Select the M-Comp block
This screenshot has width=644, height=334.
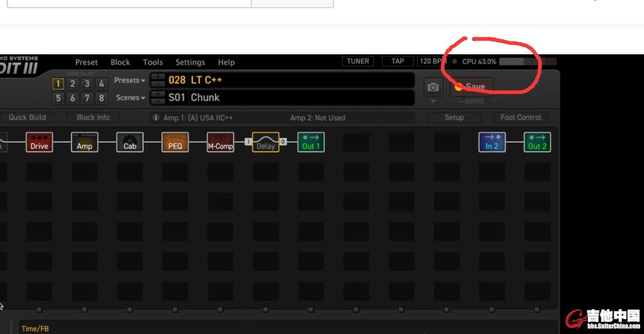click(x=220, y=142)
